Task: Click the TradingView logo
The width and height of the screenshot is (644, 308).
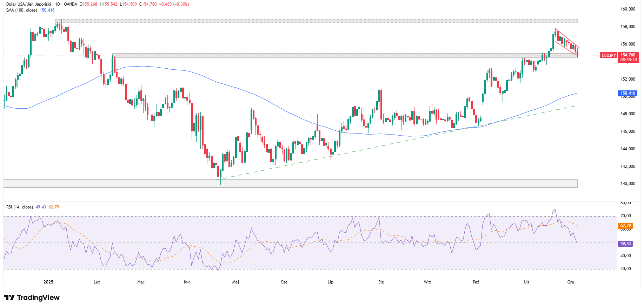Action: pyautogui.click(x=32, y=297)
